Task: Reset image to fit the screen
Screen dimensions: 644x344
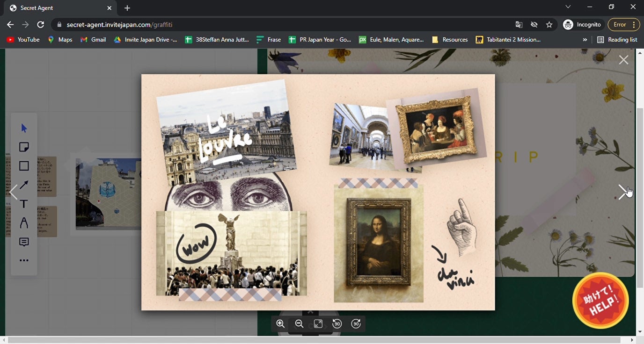Action: click(x=318, y=323)
